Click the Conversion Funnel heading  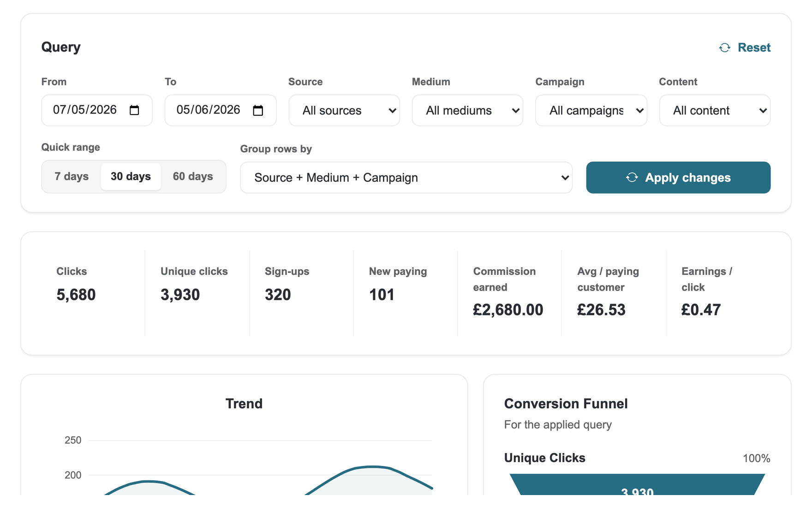coord(566,404)
